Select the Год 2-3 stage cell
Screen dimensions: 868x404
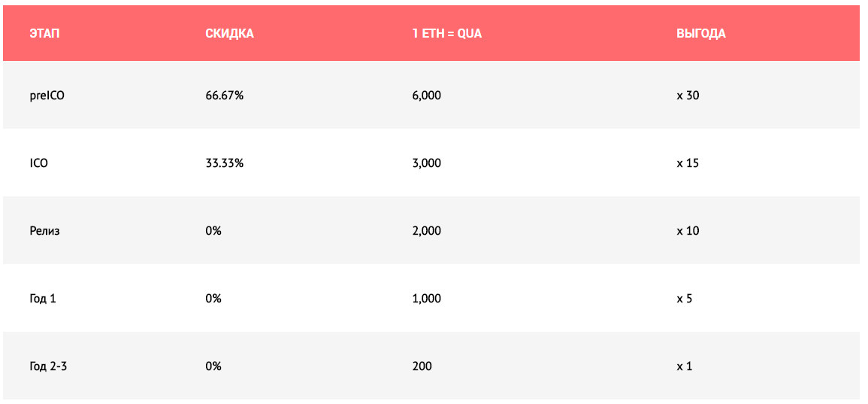pyautogui.click(x=49, y=366)
